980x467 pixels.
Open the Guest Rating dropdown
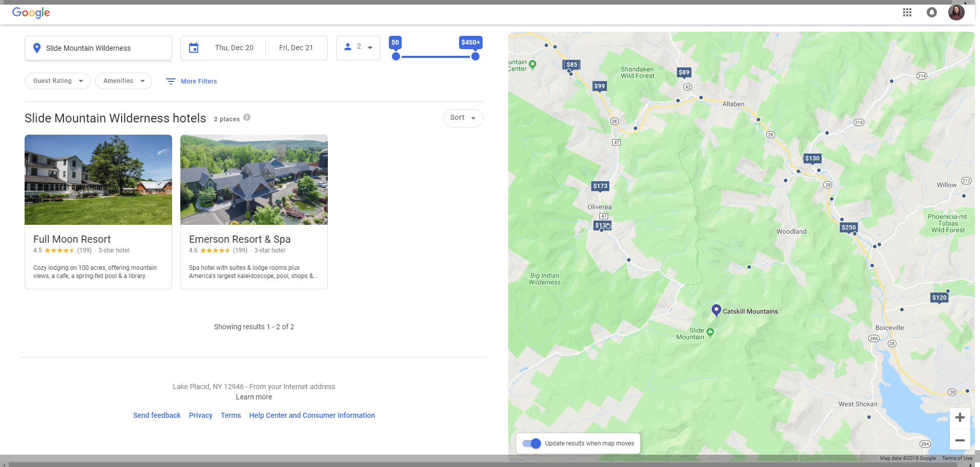(x=57, y=81)
